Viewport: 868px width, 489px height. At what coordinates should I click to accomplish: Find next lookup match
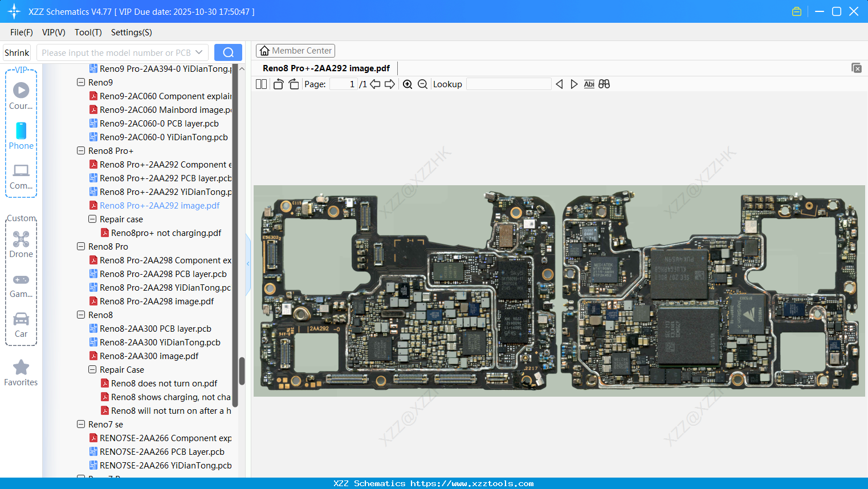[574, 84]
